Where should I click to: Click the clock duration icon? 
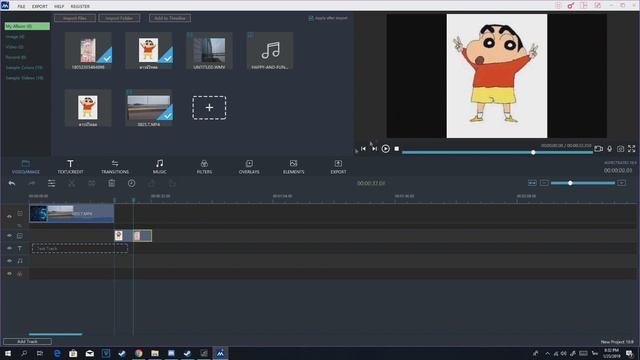point(131,183)
